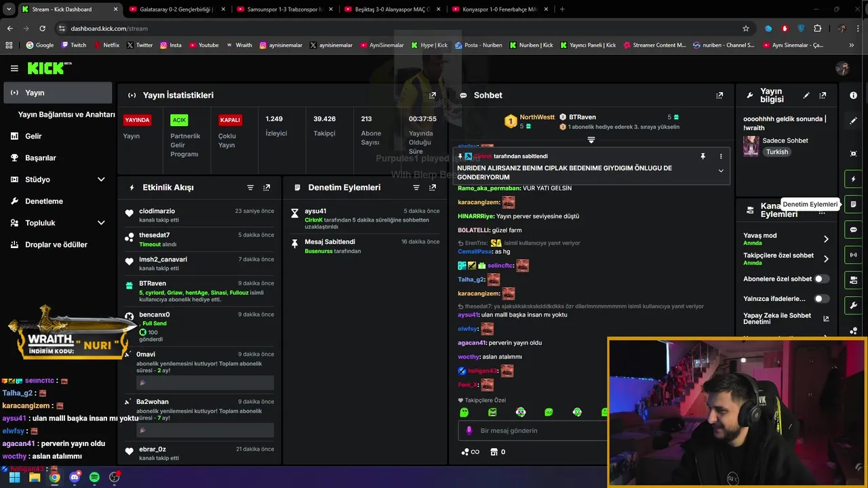Open Takipçilere özel sohbet settings arrow
The width and height of the screenshot is (868, 488).
tap(826, 259)
